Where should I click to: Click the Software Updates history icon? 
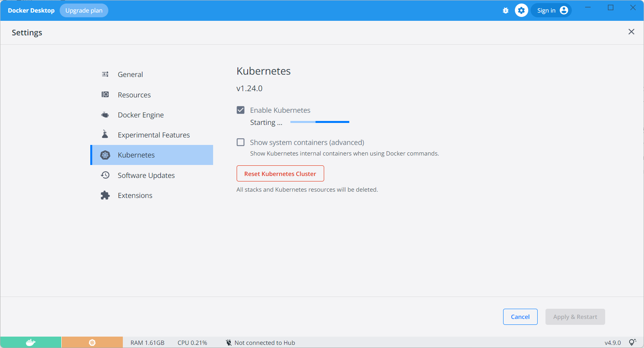(105, 175)
